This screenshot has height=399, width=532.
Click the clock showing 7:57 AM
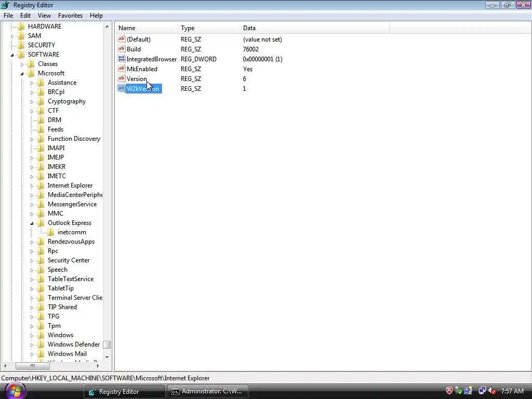click(x=512, y=391)
